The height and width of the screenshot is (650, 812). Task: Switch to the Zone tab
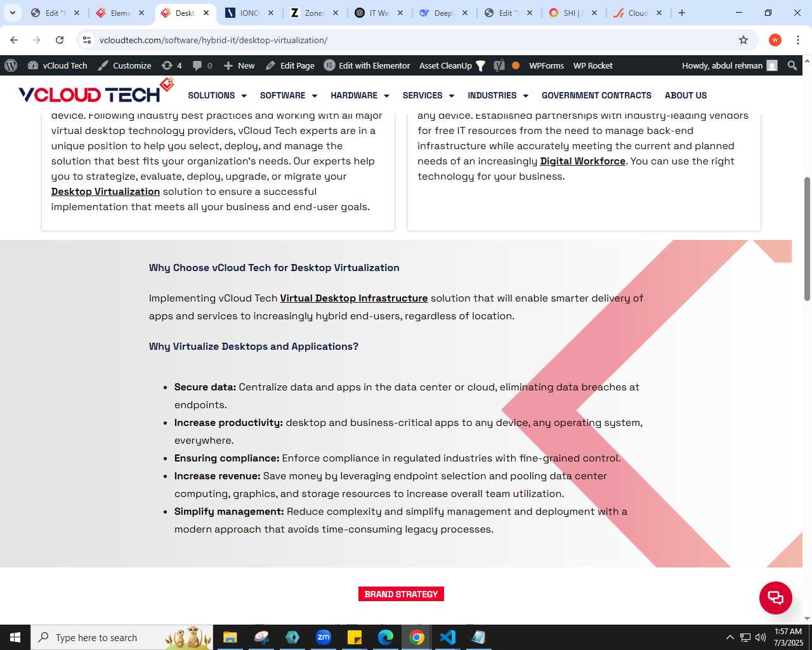314,13
